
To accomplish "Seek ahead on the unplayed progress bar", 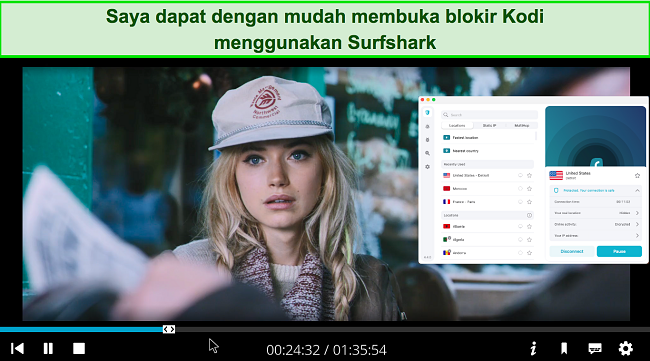I will (x=412, y=330).
